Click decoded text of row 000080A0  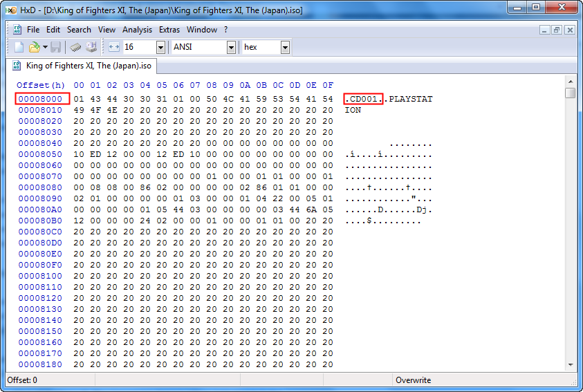[x=389, y=209]
